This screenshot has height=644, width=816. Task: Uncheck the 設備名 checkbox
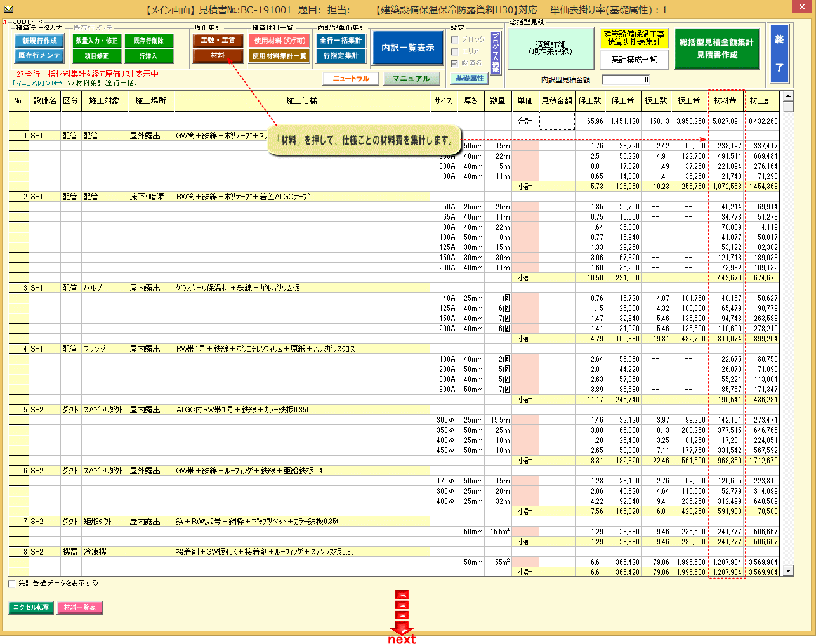point(454,63)
